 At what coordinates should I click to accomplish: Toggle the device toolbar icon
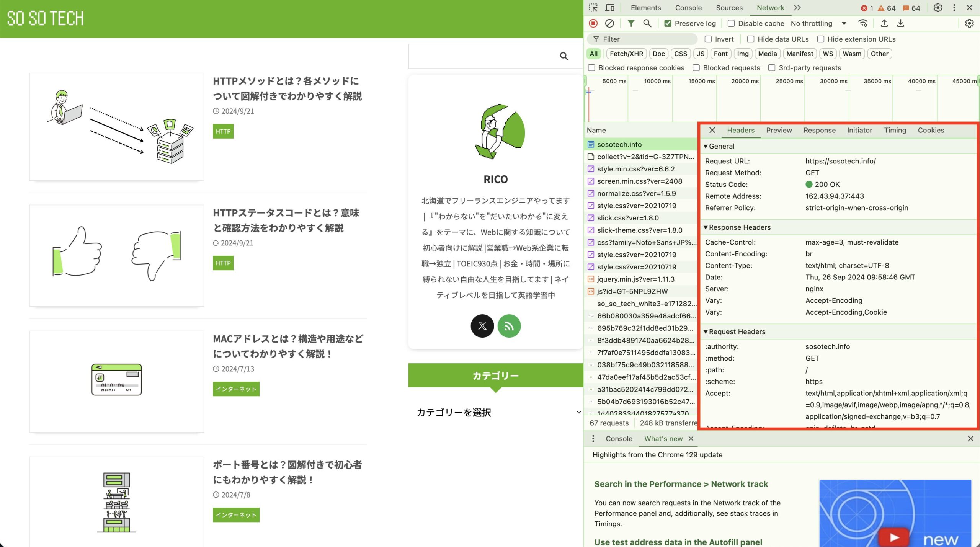click(610, 8)
